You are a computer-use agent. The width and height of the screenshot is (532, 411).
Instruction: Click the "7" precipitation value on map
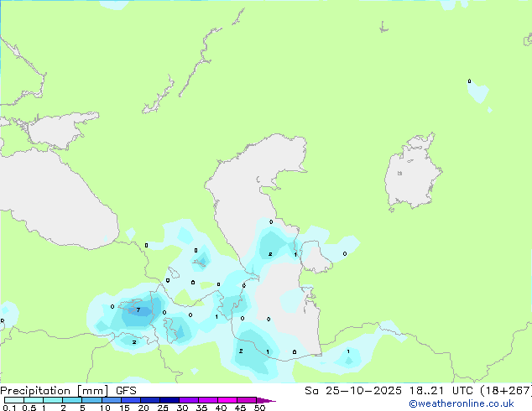click(138, 310)
